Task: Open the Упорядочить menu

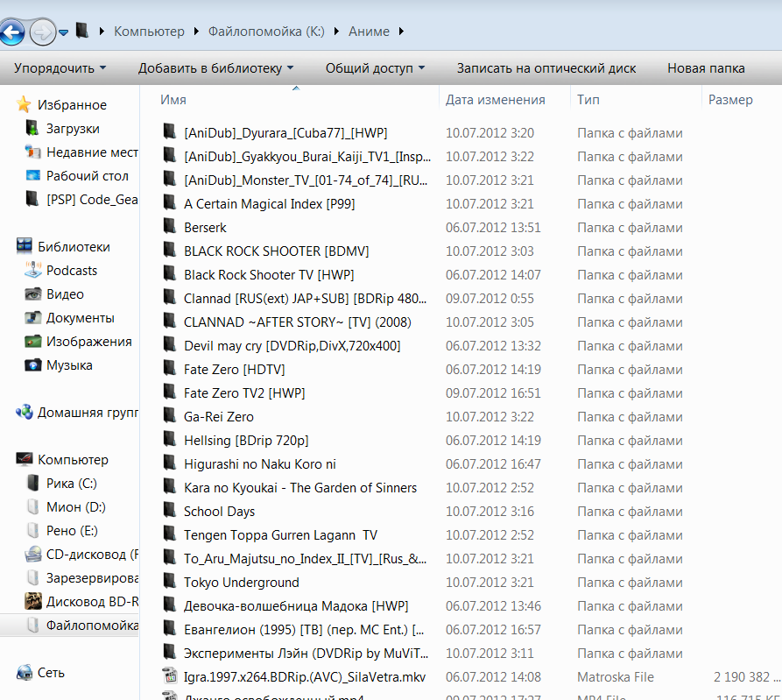Action: [x=60, y=67]
